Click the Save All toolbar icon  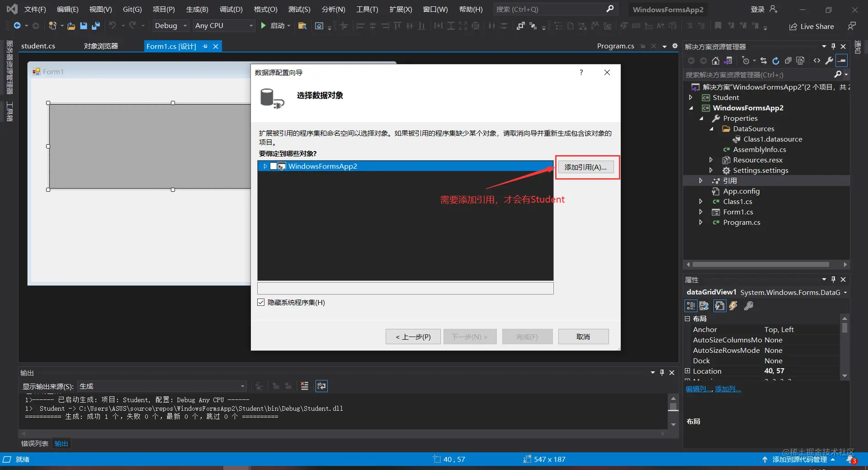coord(96,26)
